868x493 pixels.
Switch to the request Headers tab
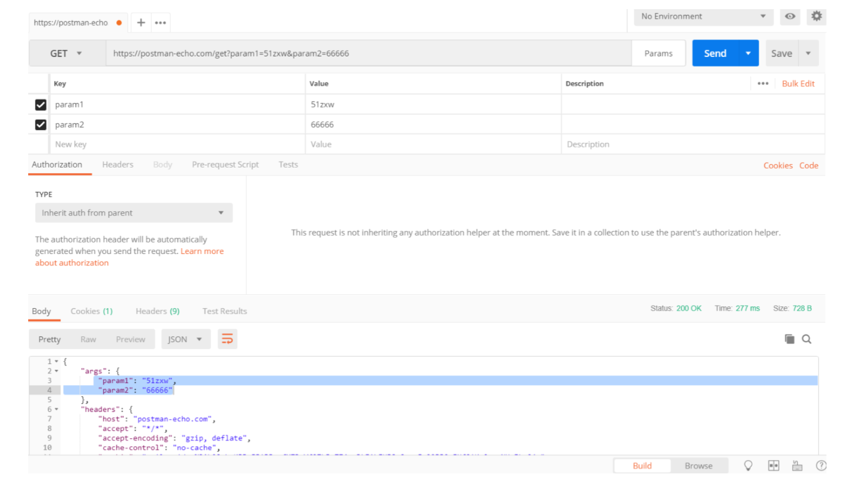coord(117,165)
